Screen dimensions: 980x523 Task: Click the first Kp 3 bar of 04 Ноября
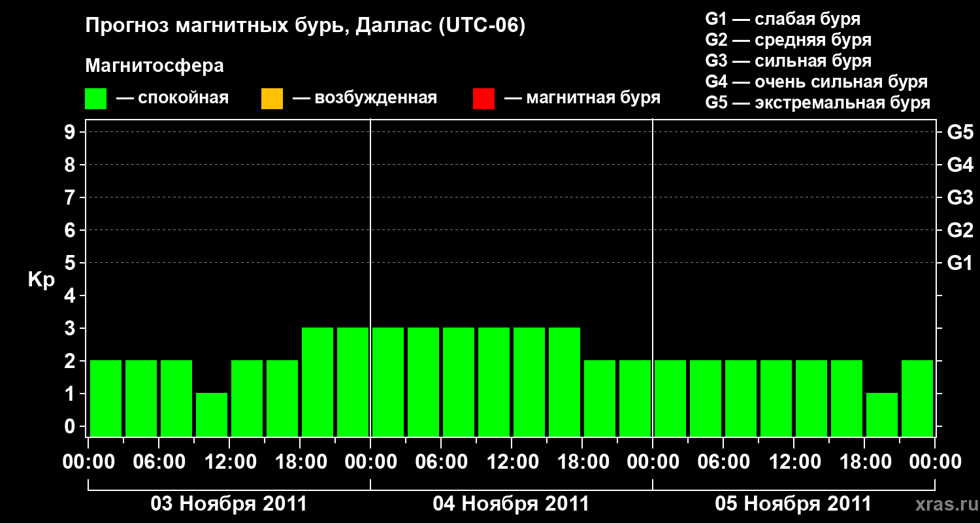tap(388, 382)
